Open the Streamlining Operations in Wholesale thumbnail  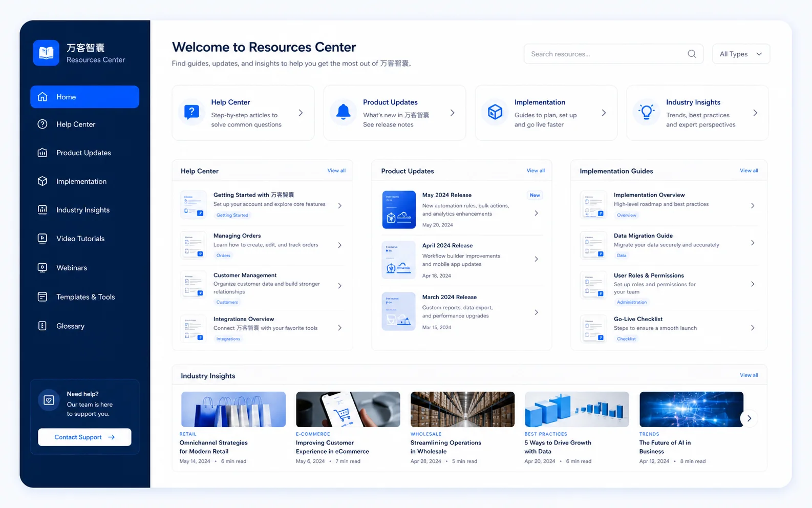coord(462,409)
